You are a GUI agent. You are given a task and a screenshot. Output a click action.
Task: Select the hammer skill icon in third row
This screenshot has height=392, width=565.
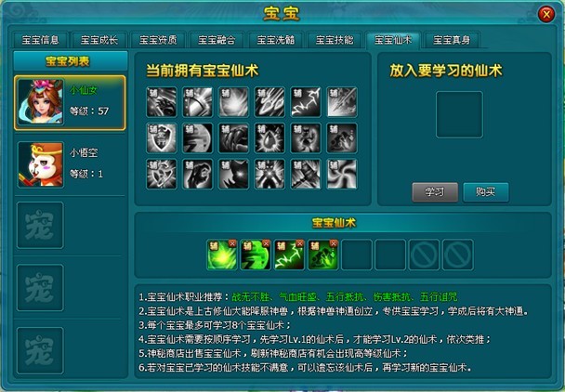tap(306, 174)
